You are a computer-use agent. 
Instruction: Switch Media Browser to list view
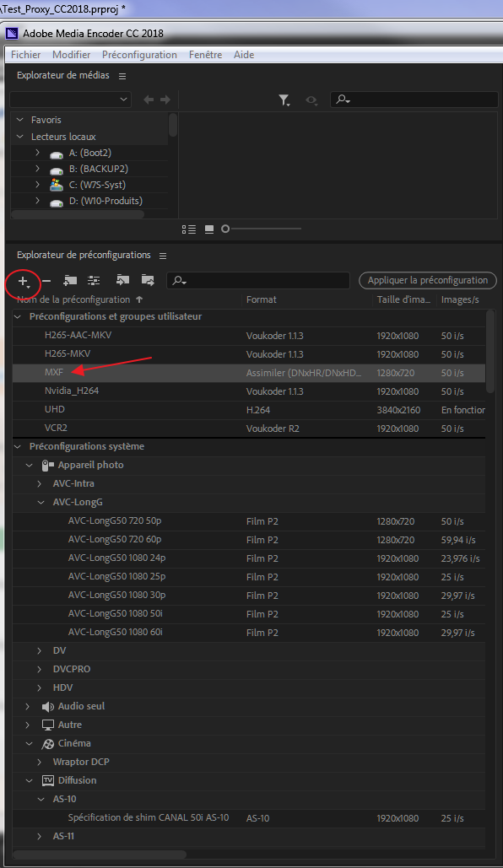tap(189, 229)
